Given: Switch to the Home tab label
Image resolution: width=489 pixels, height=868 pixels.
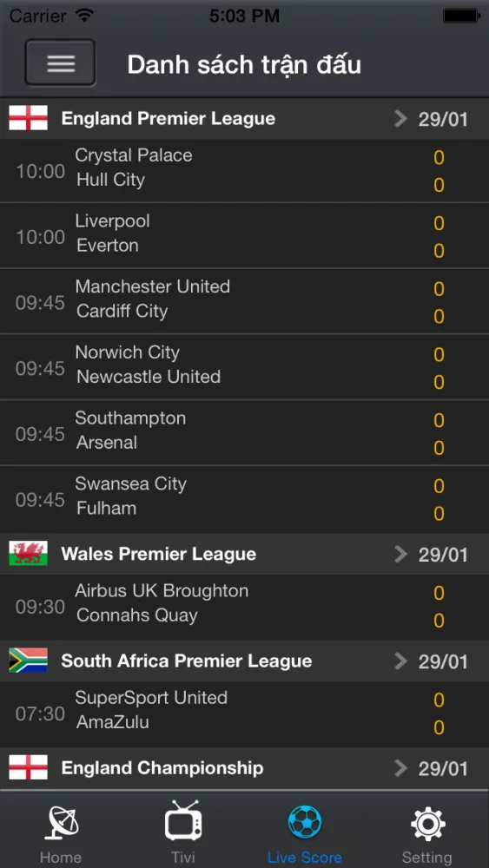Looking at the screenshot, I should pos(61,857).
